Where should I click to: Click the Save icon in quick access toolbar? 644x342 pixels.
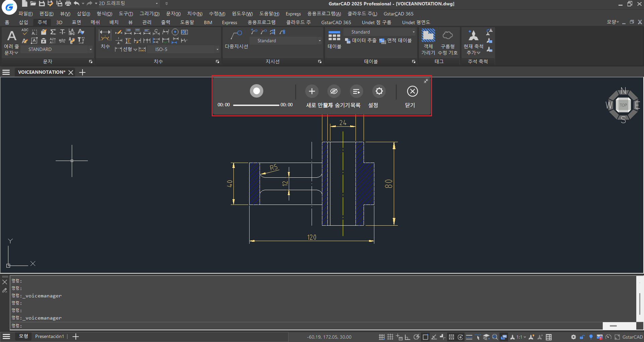(x=42, y=3)
